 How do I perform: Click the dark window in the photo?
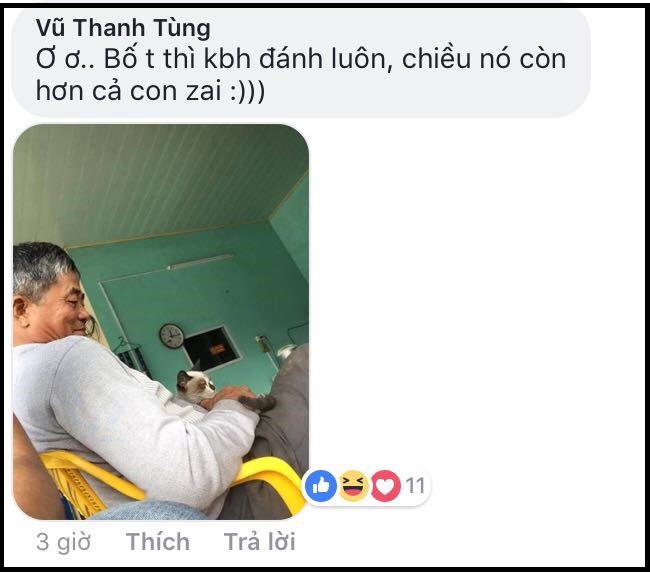212,349
